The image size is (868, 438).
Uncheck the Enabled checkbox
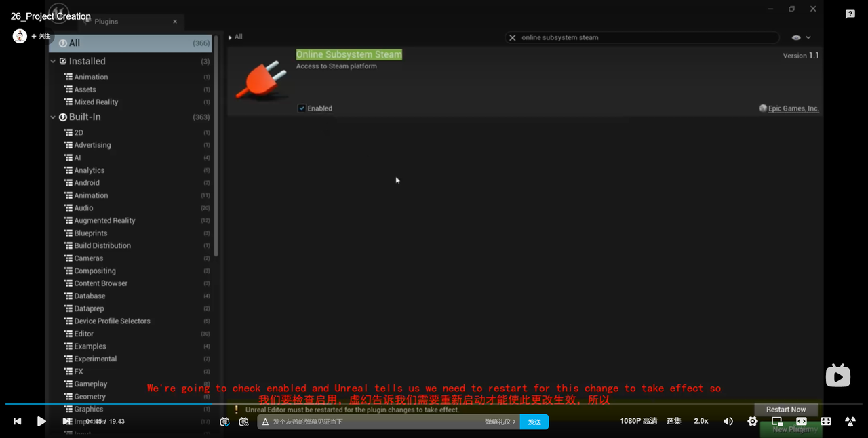[302, 108]
